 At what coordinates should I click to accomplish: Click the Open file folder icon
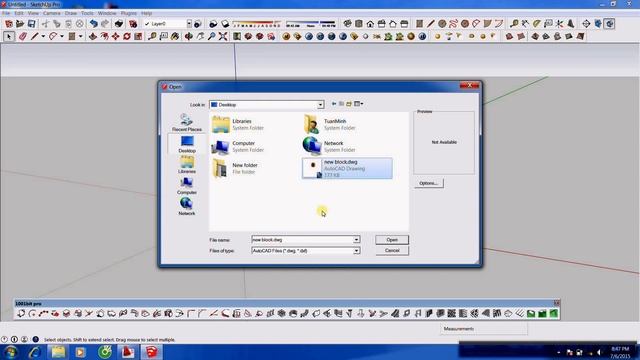coord(20,24)
